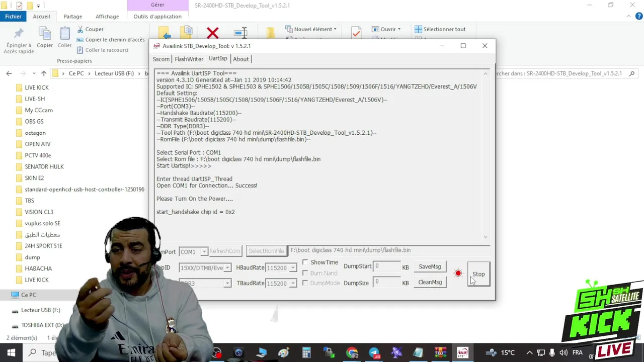This screenshot has width=644, height=362.
Task: Open the Calculator from the taskbar
Action: tap(306, 352)
